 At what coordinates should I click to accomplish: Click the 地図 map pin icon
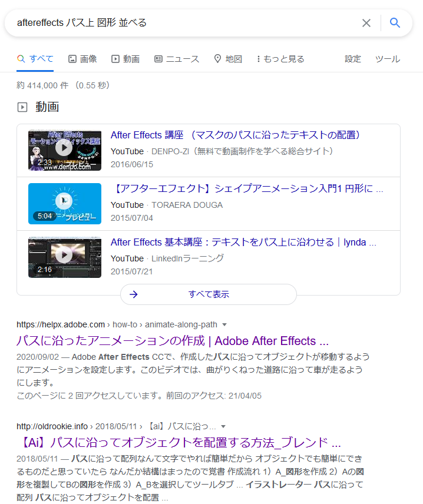tap(218, 59)
